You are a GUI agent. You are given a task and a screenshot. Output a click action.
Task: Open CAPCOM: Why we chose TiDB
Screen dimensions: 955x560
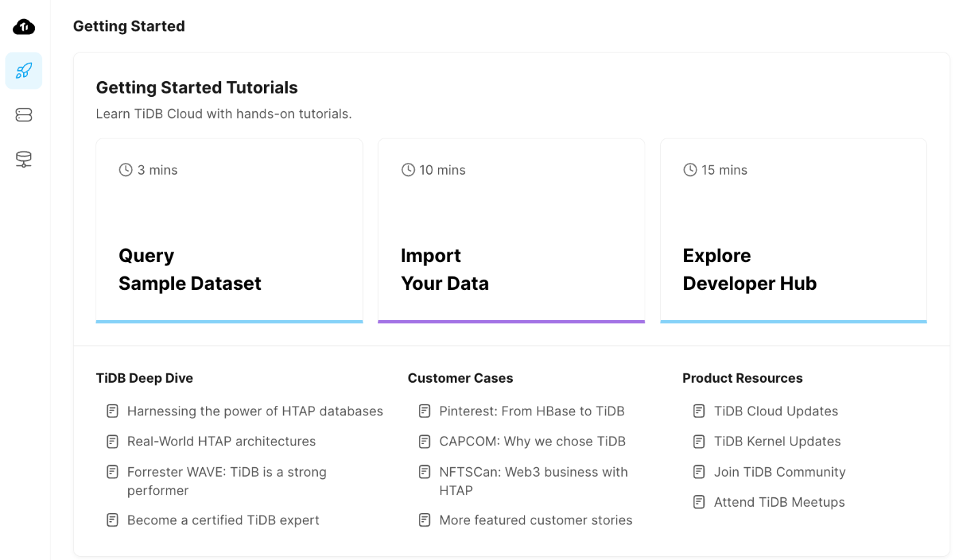point(532,441)
